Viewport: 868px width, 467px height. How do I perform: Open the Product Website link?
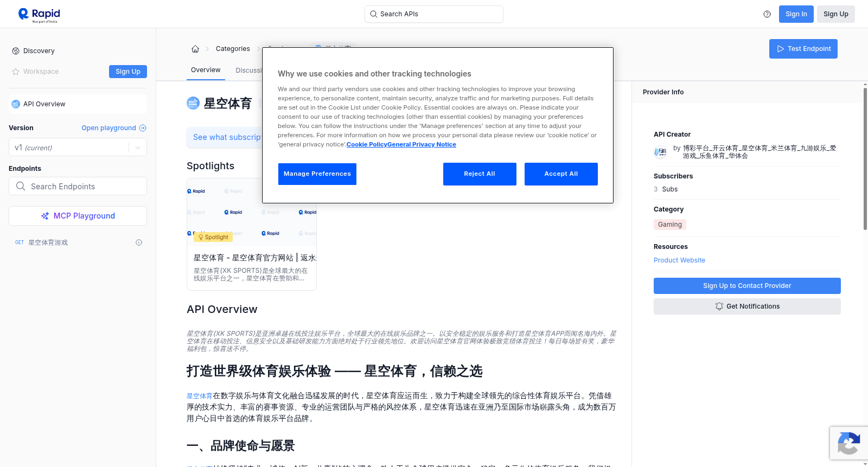point(679,260)
